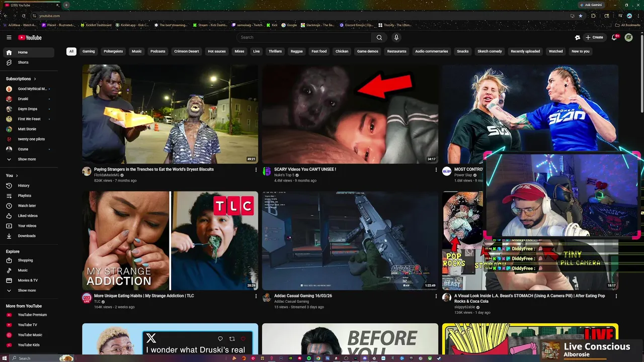Click the search magnifier button
The height and width of the screenshot is (362, 644).
[x=379, y=37]
